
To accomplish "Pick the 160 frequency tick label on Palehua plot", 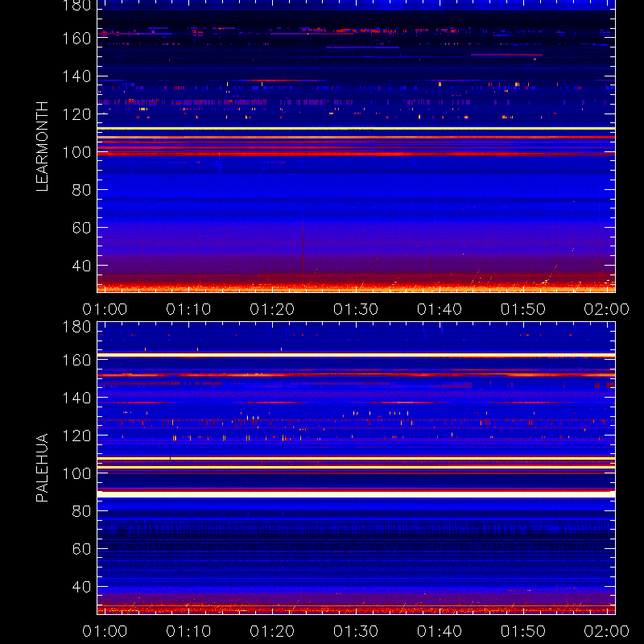I will pyautogui.click(x=76, y=360).
